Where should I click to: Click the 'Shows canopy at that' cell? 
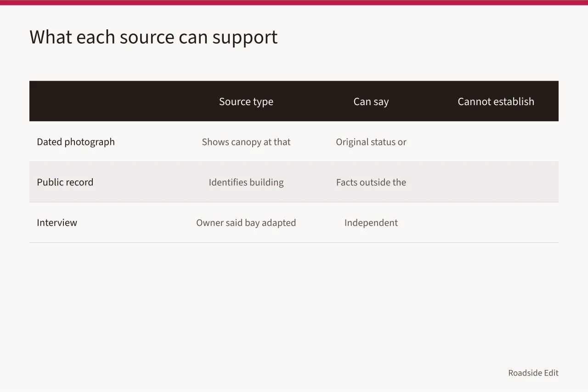(x=246, y=142)
